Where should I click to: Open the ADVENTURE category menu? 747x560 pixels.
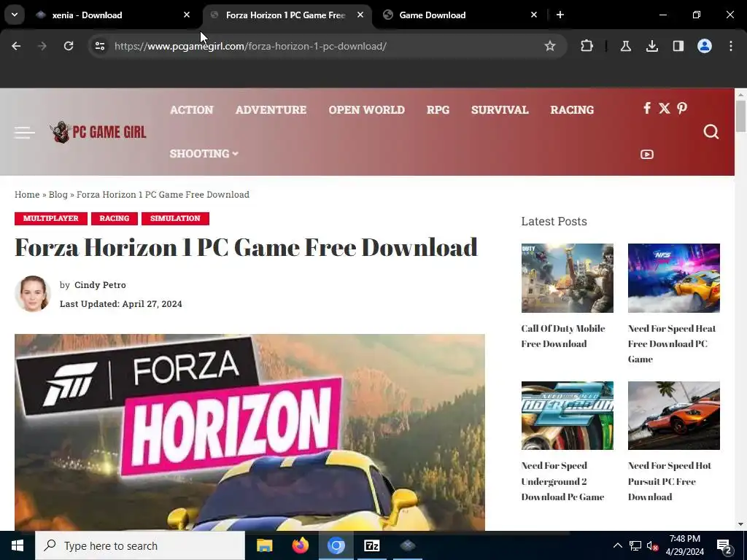coord(271,109)
